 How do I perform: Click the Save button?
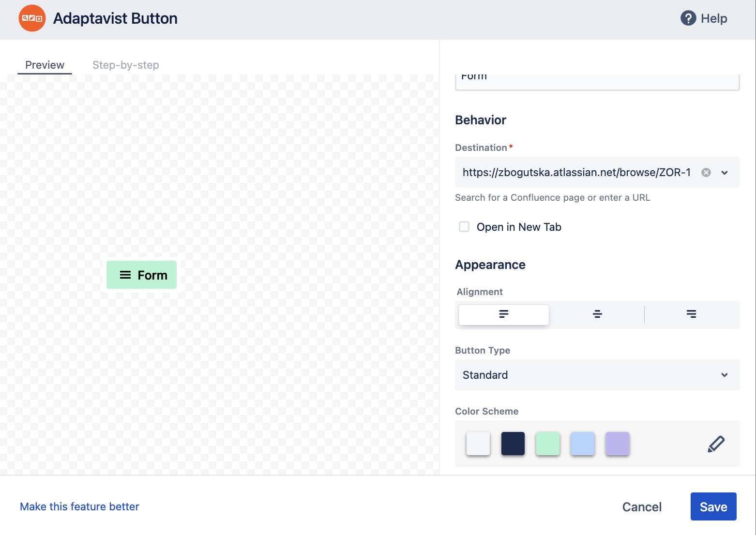click(x=713, y=506)
